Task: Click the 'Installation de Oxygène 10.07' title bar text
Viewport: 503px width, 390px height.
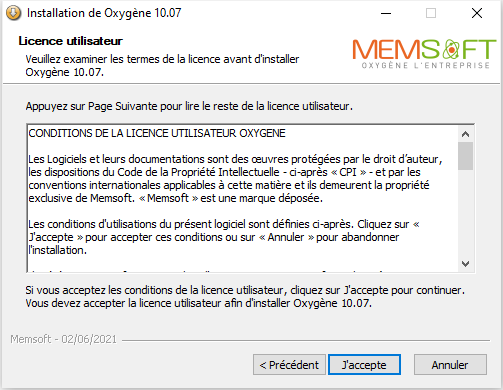Action: [x=104, y=13]
